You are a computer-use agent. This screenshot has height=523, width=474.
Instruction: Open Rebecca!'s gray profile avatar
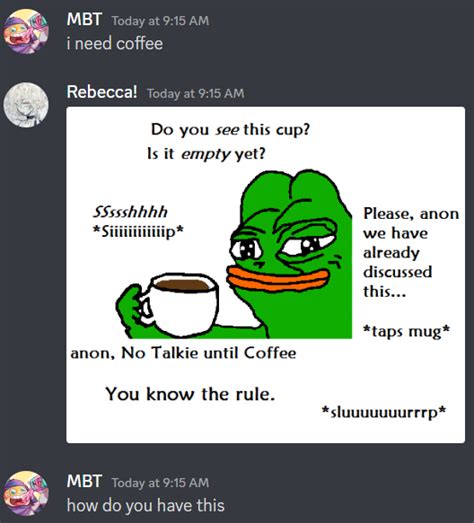click(x=26, y=105)
